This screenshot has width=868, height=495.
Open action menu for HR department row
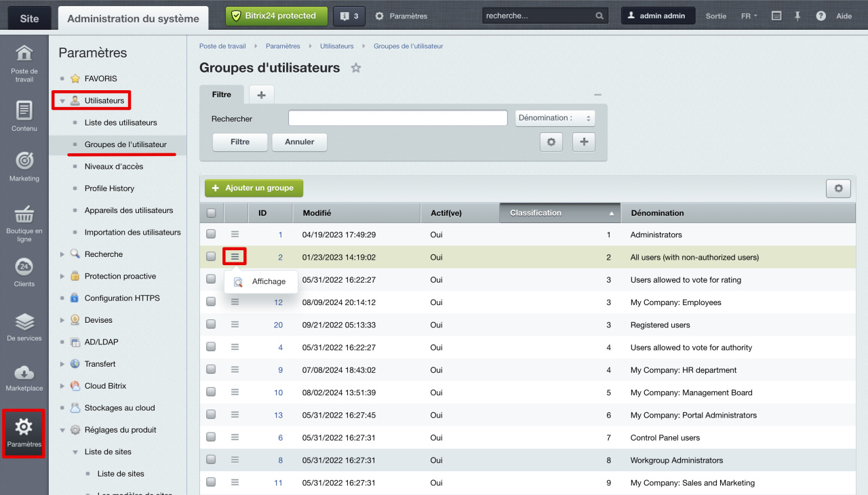click(235, 370)
